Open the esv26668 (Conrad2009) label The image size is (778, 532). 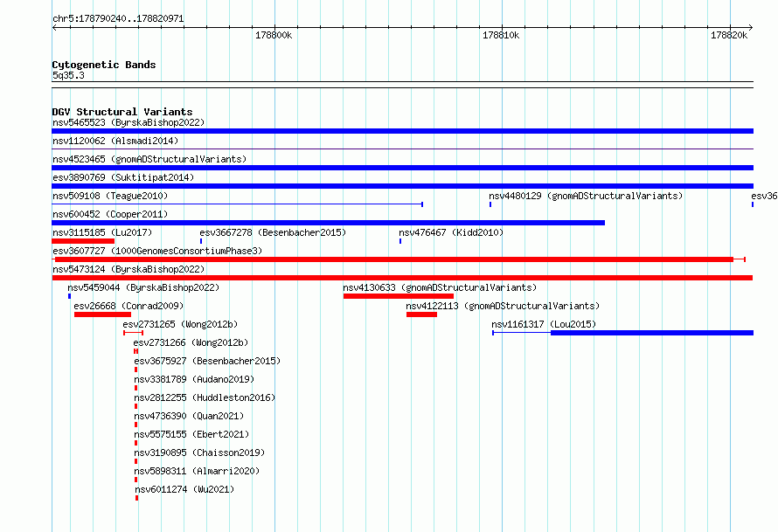(x=129, y=306)
